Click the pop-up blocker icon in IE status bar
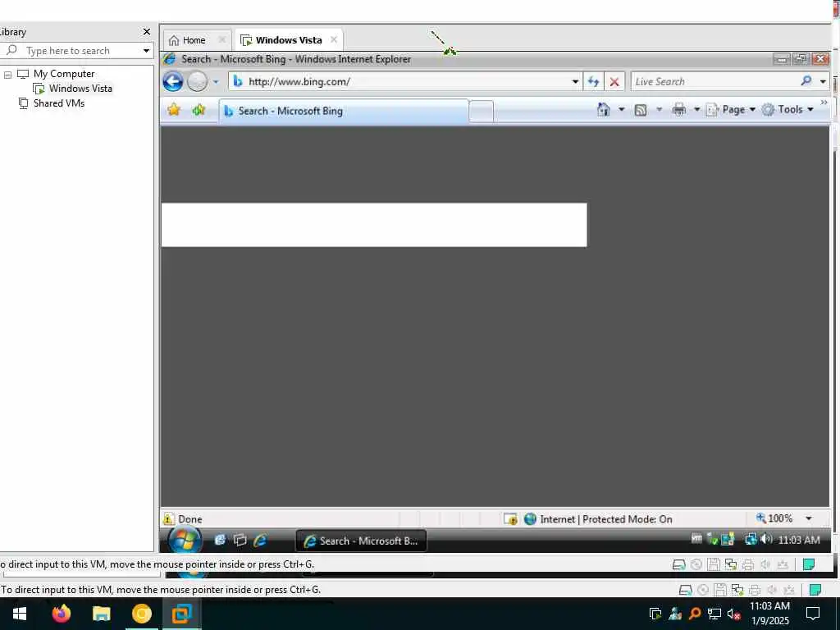Viewport: 840px width, 630px height. pos(510,518)
